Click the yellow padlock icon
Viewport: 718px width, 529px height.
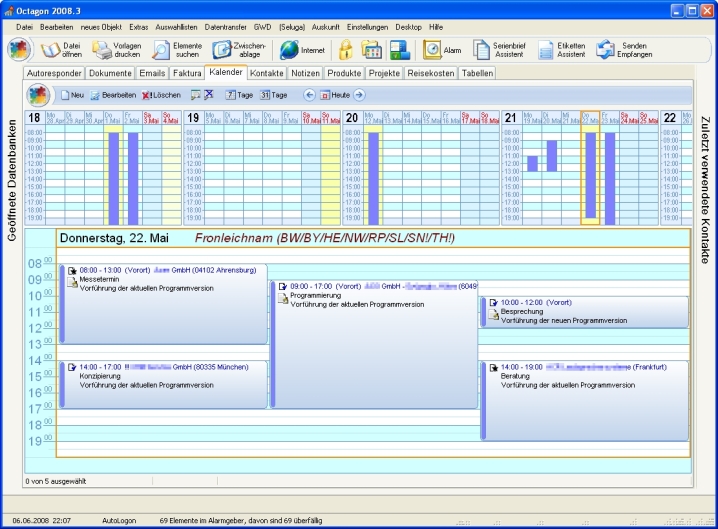point(346,49)
